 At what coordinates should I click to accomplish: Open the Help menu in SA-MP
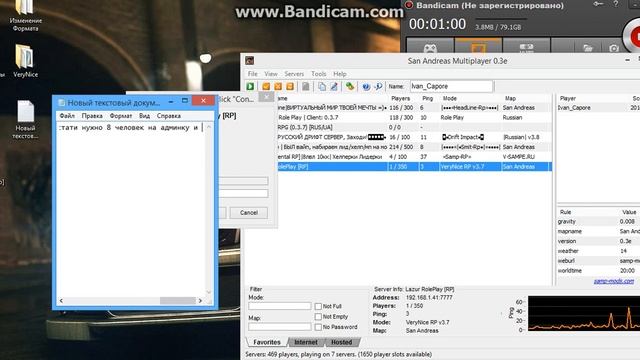340,74
